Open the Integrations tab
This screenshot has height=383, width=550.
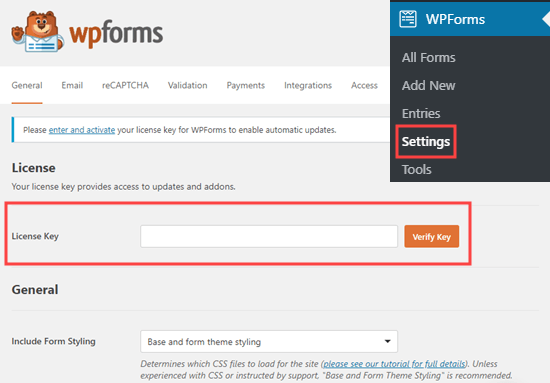tap(308, 86)
